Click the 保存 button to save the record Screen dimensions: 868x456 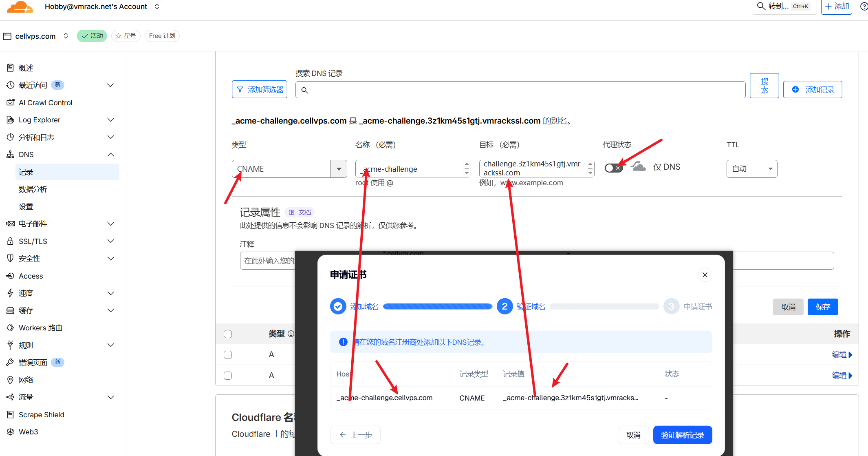click(x=822, y=307)
